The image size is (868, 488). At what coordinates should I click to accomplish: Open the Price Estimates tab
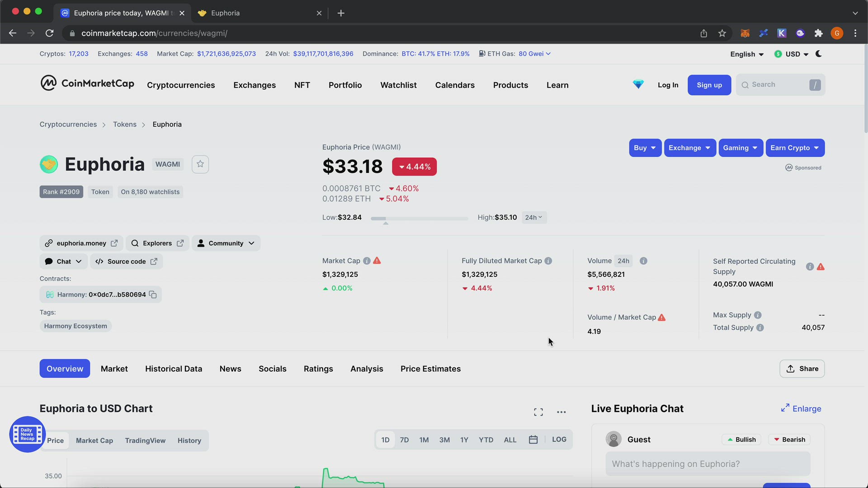tap(430, 369)
